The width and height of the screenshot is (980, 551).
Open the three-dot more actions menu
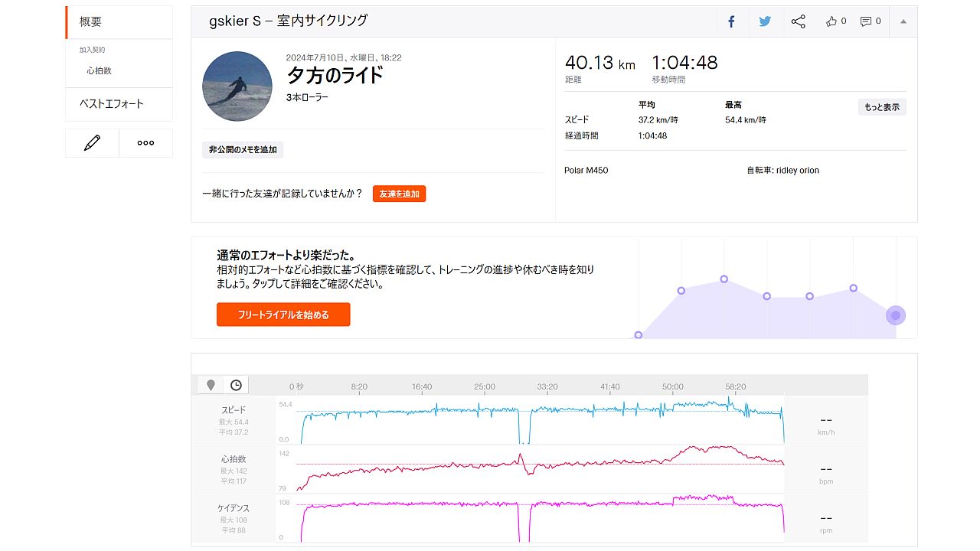pyautogui.click(x=145, y=143)
